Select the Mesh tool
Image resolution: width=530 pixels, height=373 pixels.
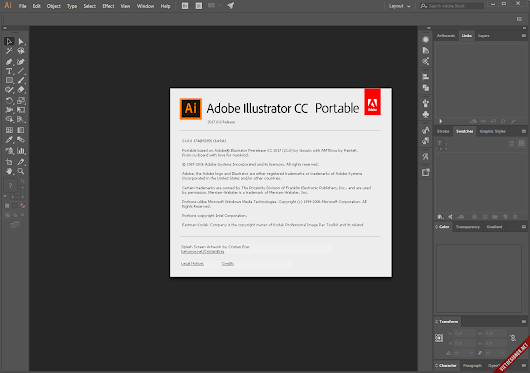9,130
